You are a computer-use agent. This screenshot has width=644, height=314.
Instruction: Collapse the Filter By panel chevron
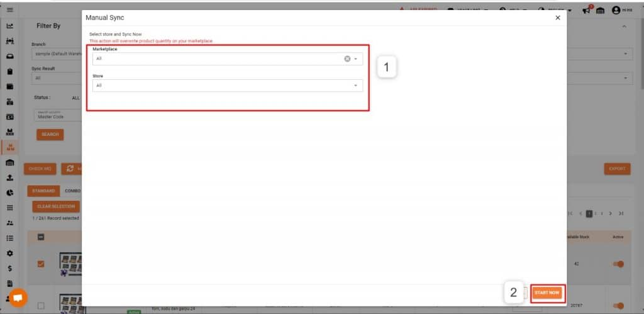tap(625, 26)
